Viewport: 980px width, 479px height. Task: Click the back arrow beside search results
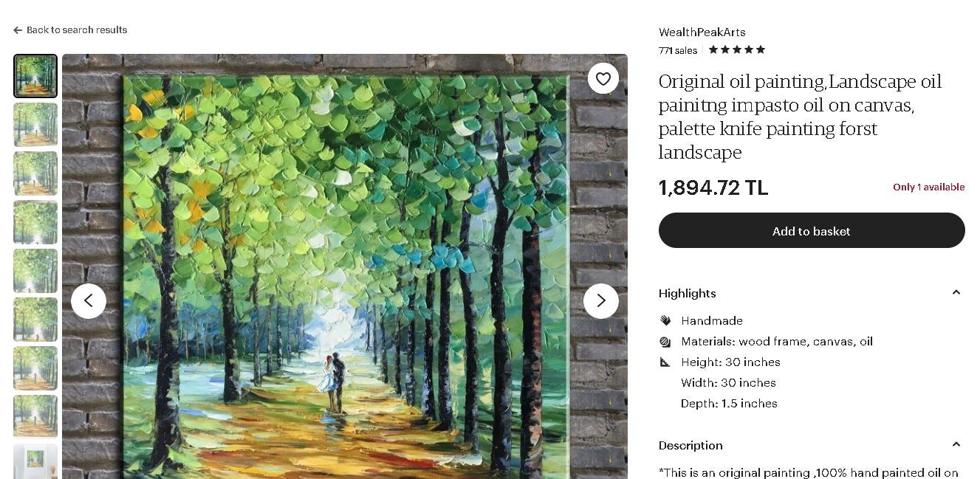(x=18, y=30)
